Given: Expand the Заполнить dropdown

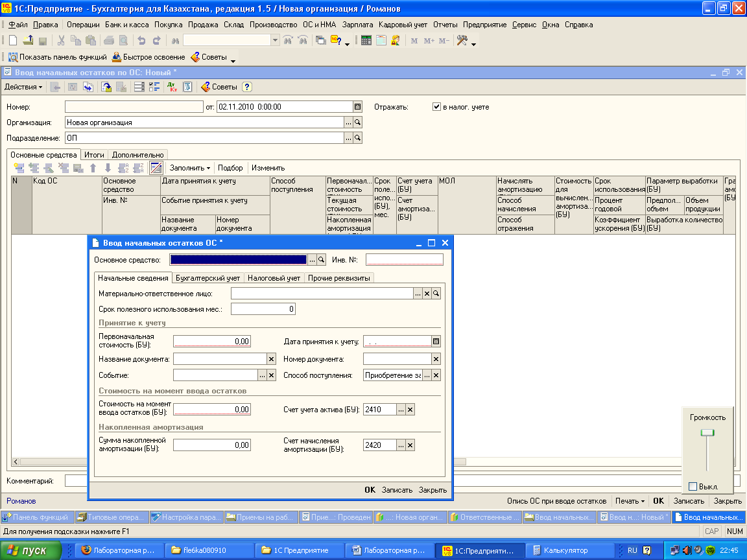Looking at the screenshot, I should pos(189,168).
